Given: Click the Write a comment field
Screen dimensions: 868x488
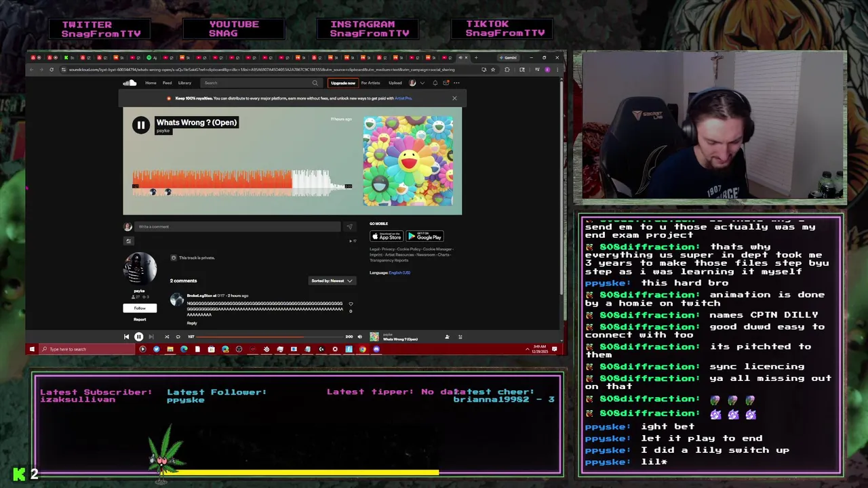Looking at the screenshot, I should 237,226.
